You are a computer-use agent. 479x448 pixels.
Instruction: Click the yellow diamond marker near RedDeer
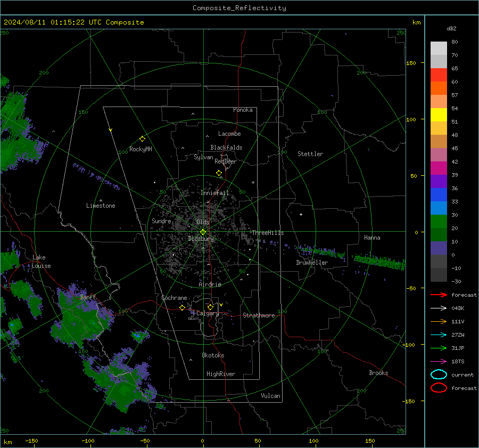pyautogui.click(x=219, y=173)
